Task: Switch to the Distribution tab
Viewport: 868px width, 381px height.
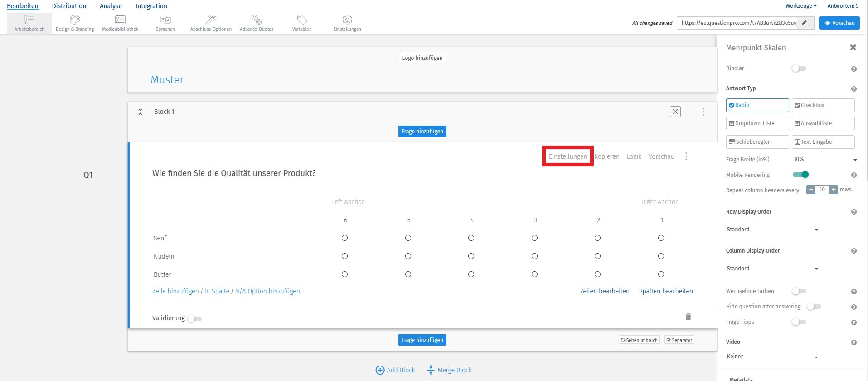Action: coord(69,6)
